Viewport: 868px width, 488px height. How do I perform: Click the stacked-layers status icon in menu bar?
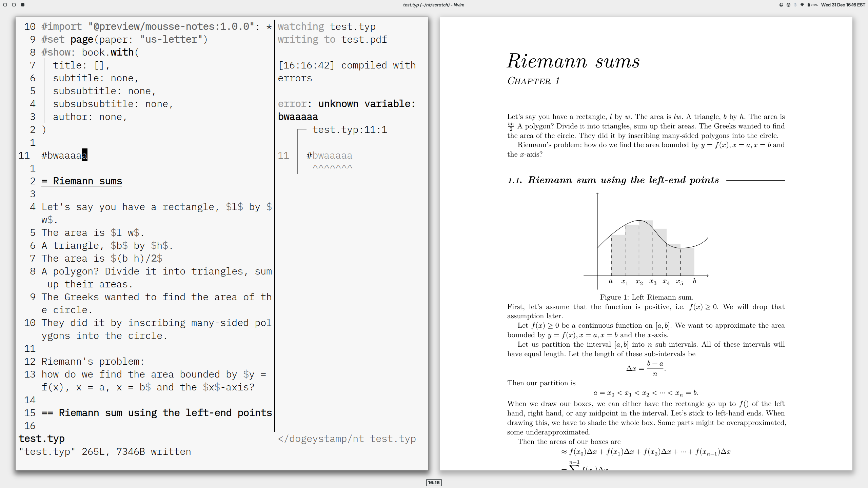(794, 5)
